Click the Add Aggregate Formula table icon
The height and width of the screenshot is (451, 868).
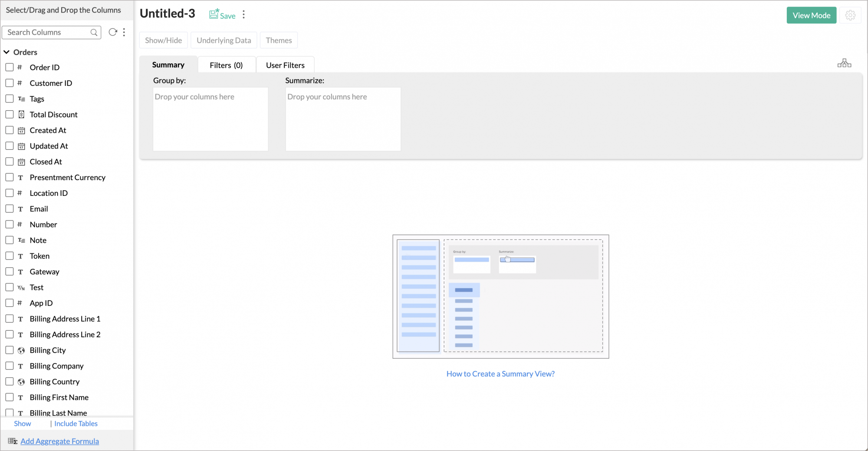tap(12, 441)
